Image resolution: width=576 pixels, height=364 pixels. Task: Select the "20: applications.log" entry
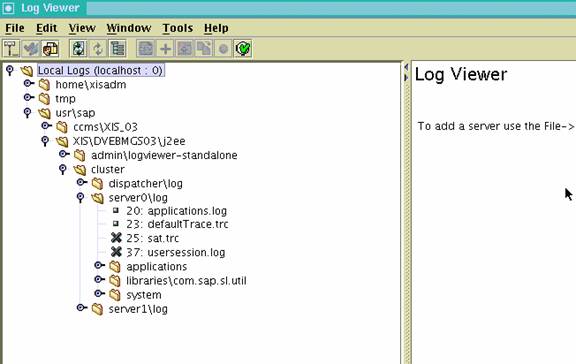[177, 211]
